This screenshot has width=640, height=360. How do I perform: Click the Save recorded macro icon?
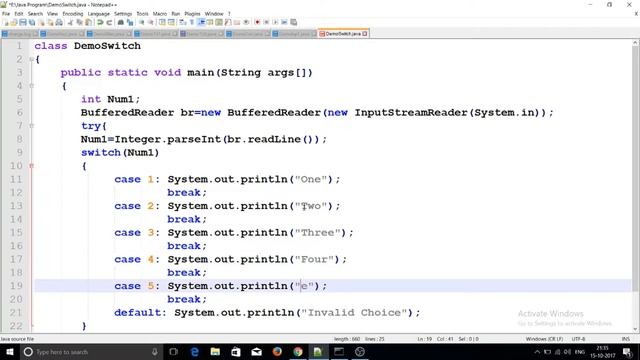pos(293,22)
